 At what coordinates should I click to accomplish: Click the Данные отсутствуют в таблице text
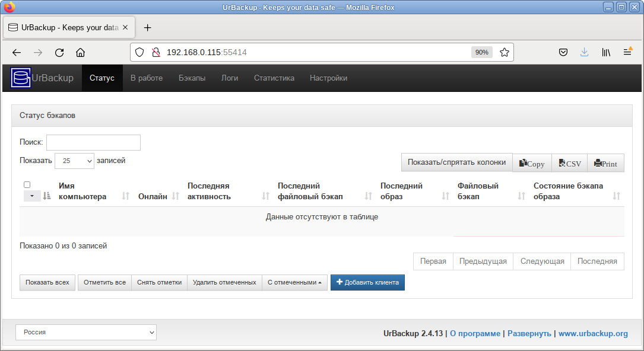pyautogui.click(x=322, y=216)
